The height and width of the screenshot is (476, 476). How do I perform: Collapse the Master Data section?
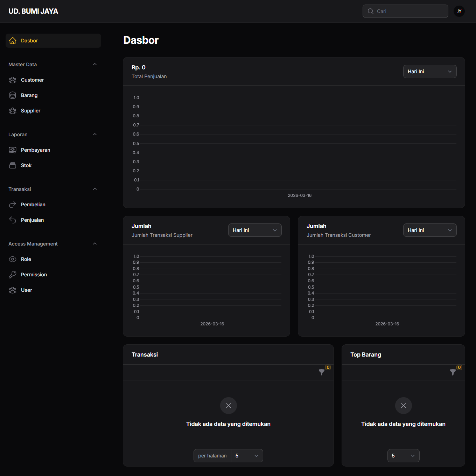click(95, 64)
